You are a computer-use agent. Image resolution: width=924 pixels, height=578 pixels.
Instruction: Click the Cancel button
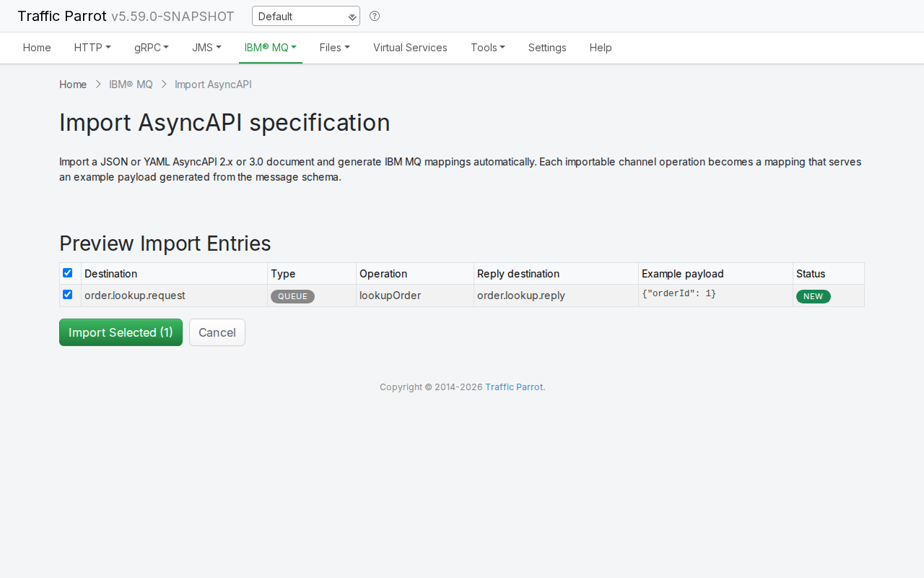point(217,332)
